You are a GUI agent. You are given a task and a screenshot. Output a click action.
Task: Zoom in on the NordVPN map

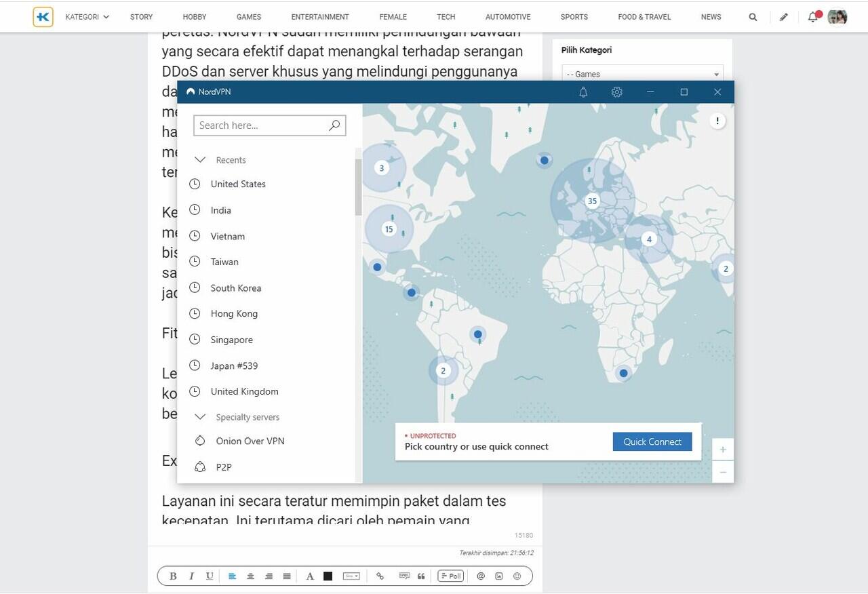click(723, 450)
